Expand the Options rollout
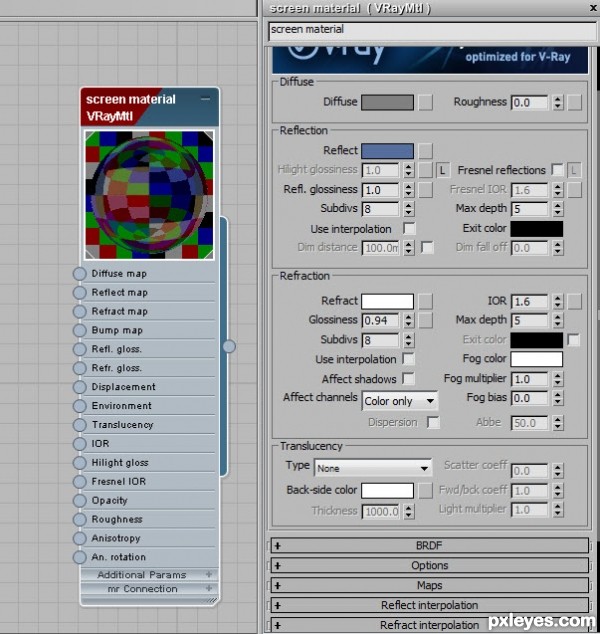Viewport: 600px width, 634px height. tap(429, 565)
